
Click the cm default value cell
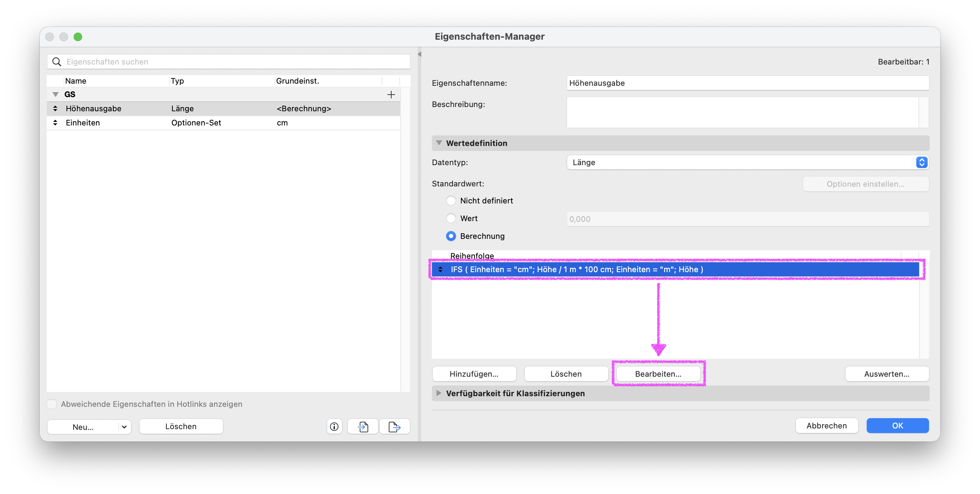click(x=282, y=123)
